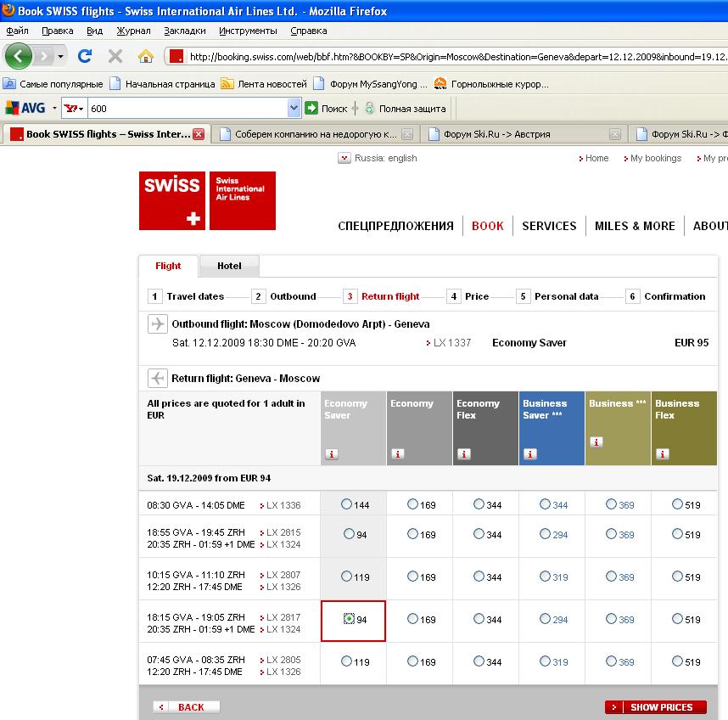
Task: Open the Закладки menu
Action: [185, 31]
